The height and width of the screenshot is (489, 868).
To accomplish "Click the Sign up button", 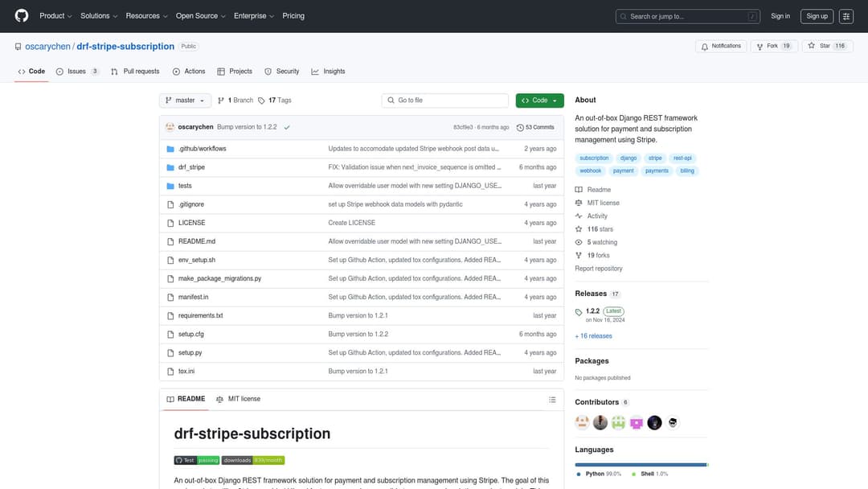I will (817, 16).
